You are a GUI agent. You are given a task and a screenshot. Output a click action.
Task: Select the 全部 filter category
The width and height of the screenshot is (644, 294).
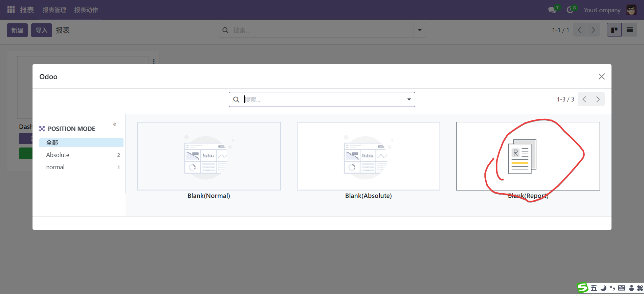(x=81, y=142)
